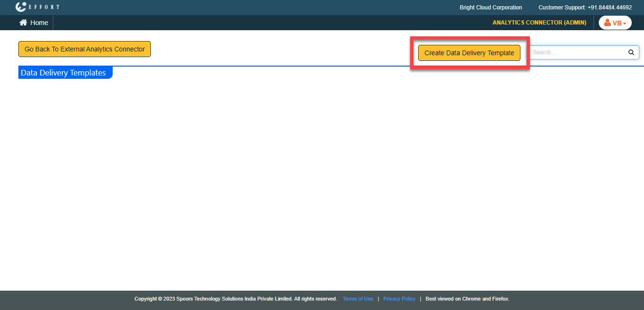Open the Terms of Use link
The height and width of the screenshot is (310, 644).
tap(358, 299)
